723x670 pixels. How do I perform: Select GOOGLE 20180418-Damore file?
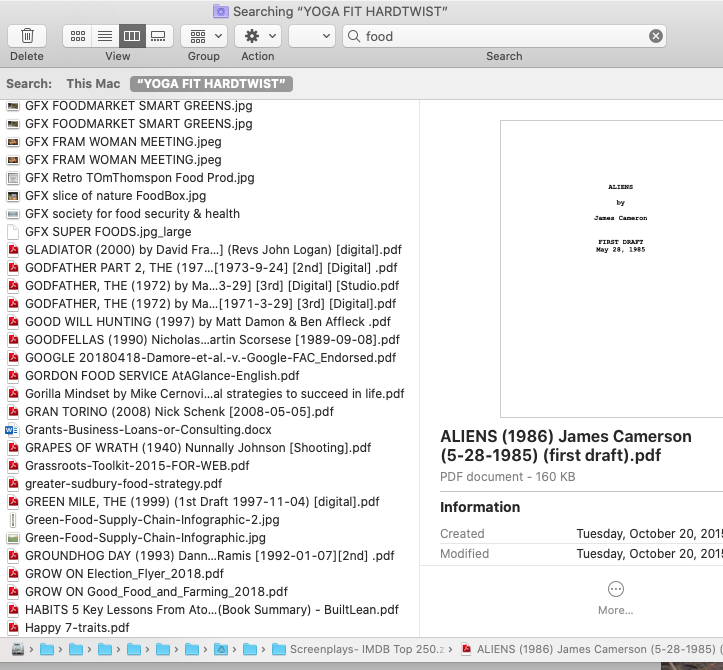[x=210, y=357]
